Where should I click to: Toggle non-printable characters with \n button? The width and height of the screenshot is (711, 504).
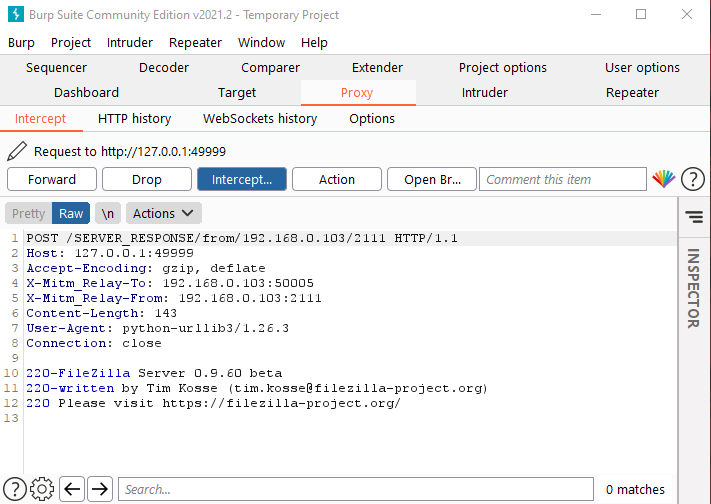[107, 213]
